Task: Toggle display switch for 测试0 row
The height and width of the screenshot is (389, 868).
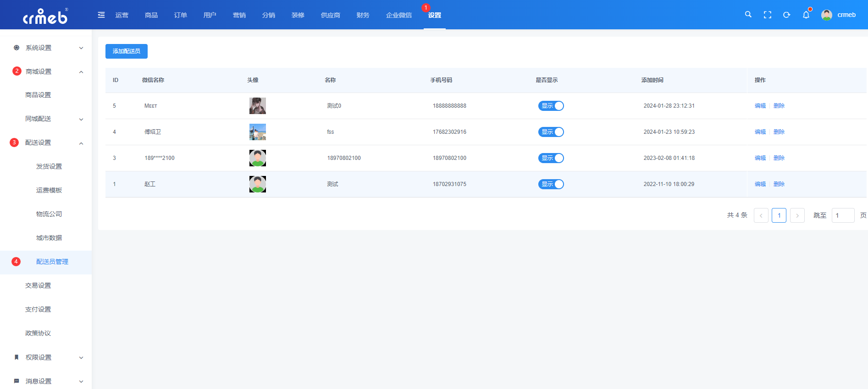Action: point(551,106)
